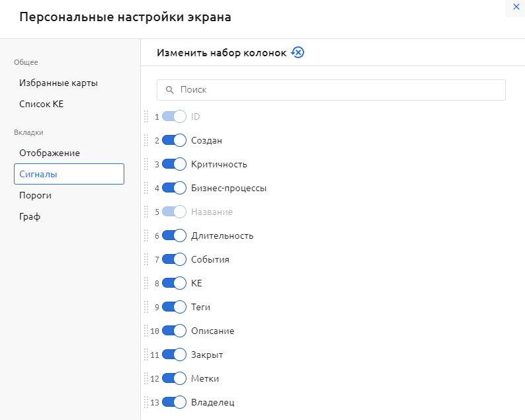Hide the KE column with its toggle

pos(174,283)
